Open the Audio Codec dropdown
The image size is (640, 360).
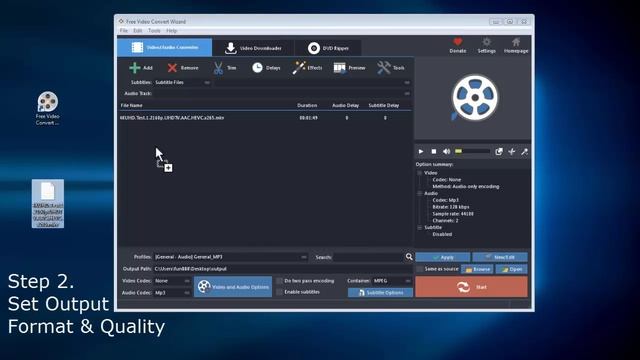[x=172, y=293]
